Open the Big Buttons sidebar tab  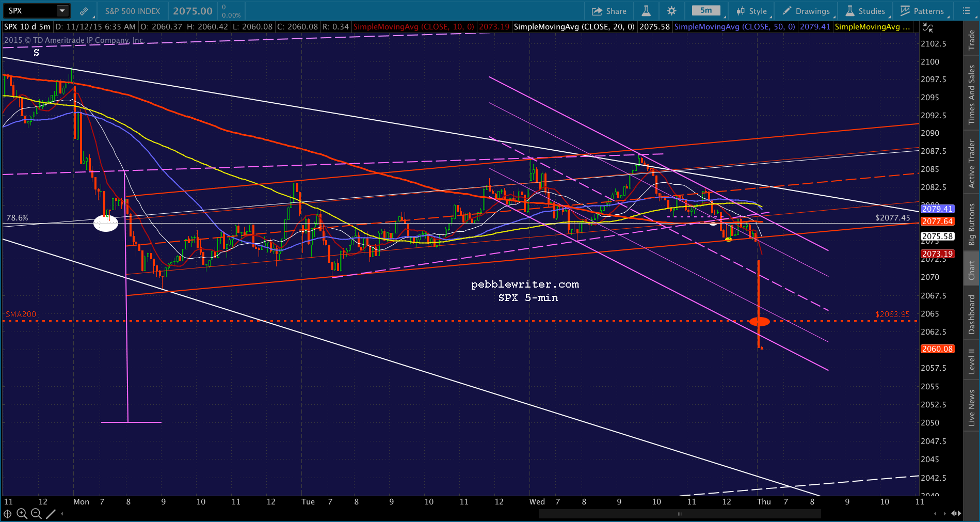coord(972,224)
